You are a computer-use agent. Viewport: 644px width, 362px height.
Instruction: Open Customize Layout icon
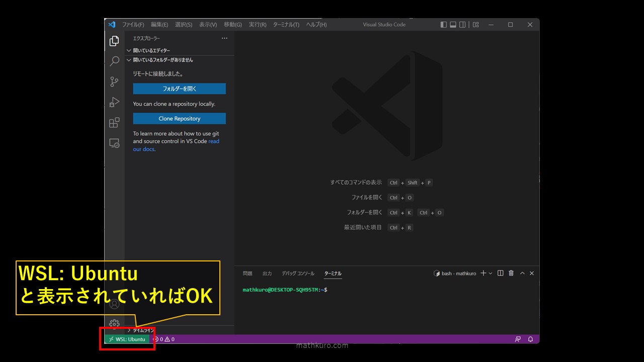476,25
